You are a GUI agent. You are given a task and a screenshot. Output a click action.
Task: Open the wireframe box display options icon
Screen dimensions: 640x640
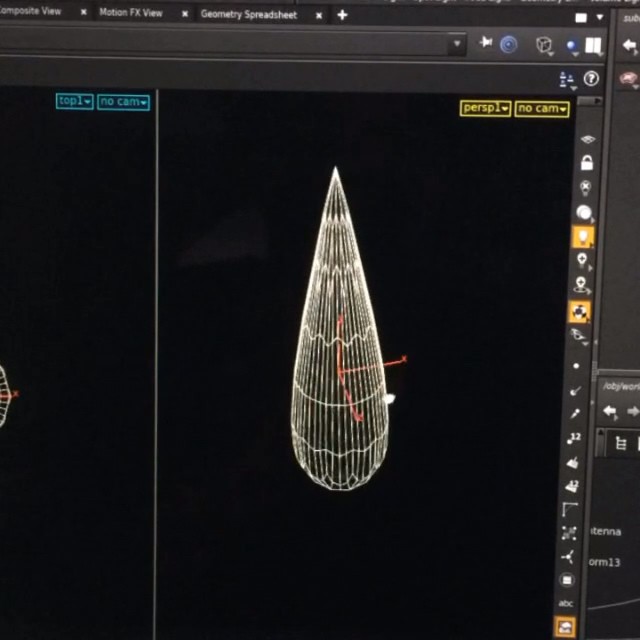click(544, 45)
